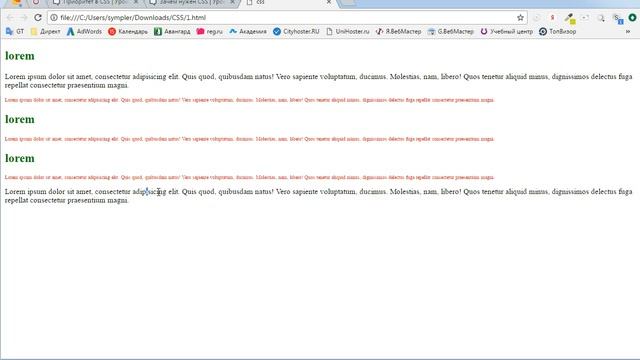Open the reg.ru bookmark
This screenshot has width=640, height=360.
(209, 31)
